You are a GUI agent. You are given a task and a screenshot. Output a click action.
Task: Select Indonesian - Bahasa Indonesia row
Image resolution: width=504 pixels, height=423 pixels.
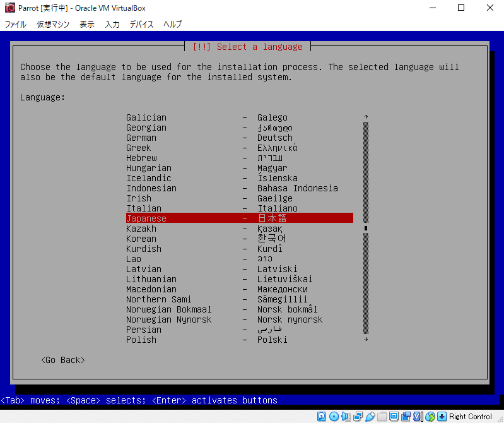[240, 188]
